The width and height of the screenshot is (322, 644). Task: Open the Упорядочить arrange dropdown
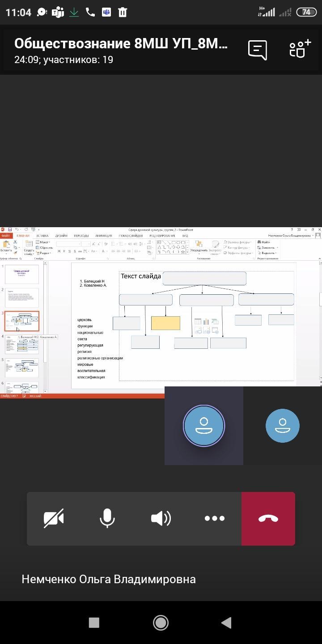tap(199, 247)
